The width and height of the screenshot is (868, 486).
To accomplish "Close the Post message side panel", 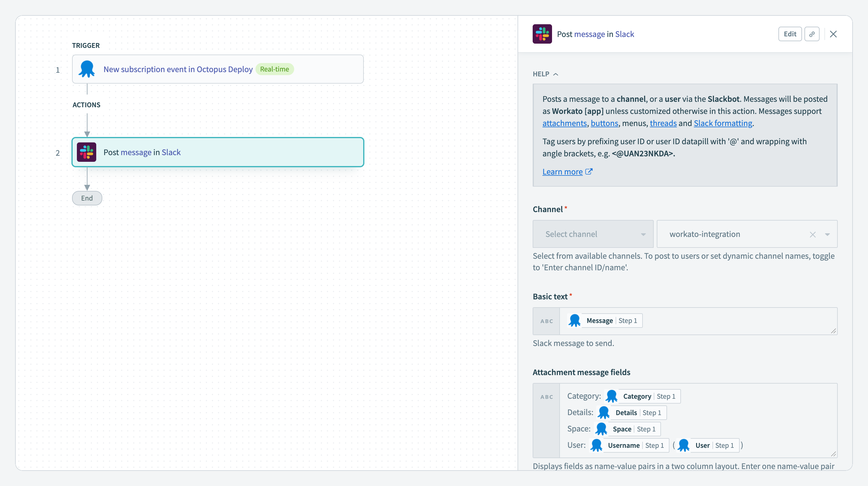I will [833, 34].
